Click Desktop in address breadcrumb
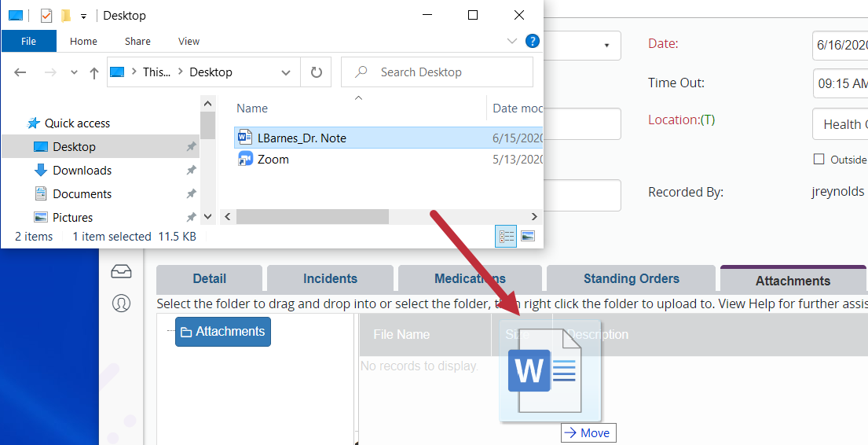The image size is (868, 445). (x=211, y=72)
